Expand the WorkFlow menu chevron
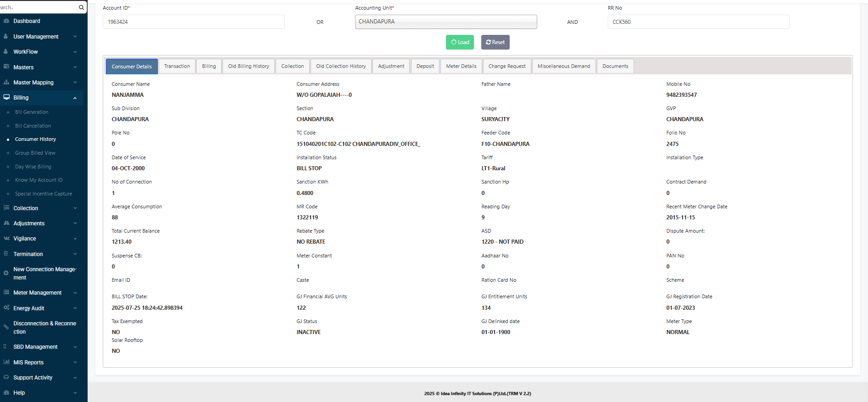This screenshot has width=868, height=402. [75, 52]
